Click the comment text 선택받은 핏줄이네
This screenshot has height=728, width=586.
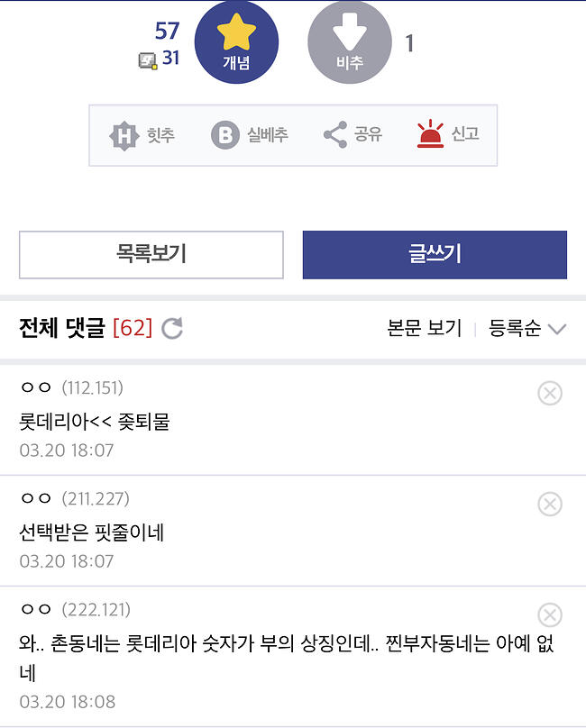tap(92, 532)
